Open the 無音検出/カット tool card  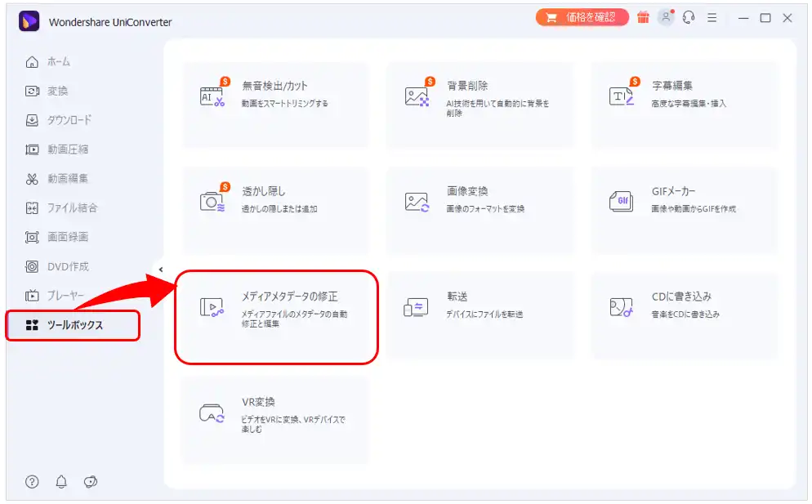[x=274, y=105]
